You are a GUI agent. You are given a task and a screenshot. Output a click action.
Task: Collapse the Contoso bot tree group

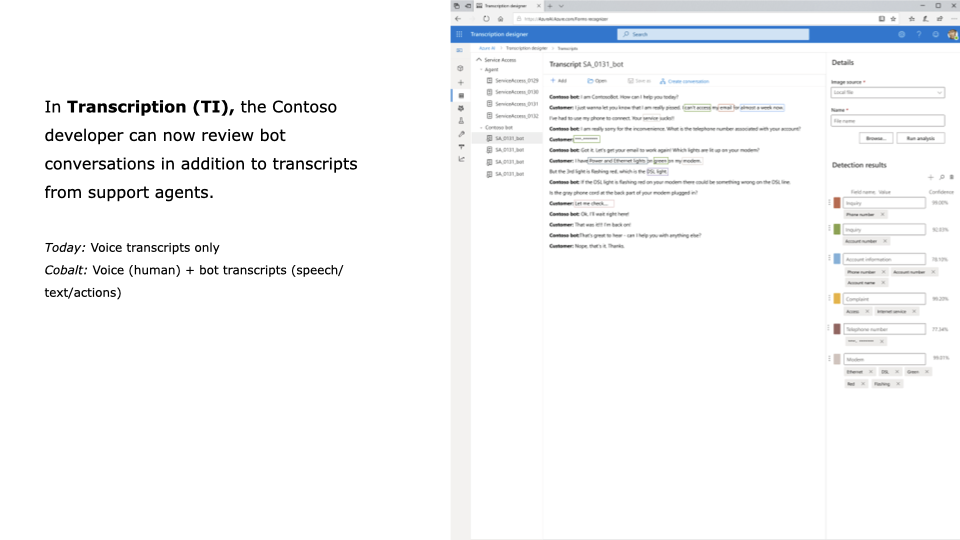tap(481, 128)
